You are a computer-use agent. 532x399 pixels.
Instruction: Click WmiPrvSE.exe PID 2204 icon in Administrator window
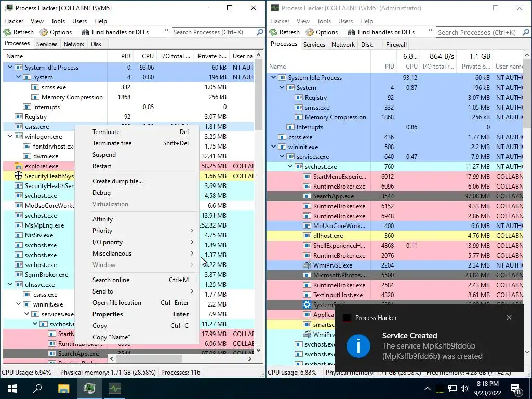[x=307, y=265]
